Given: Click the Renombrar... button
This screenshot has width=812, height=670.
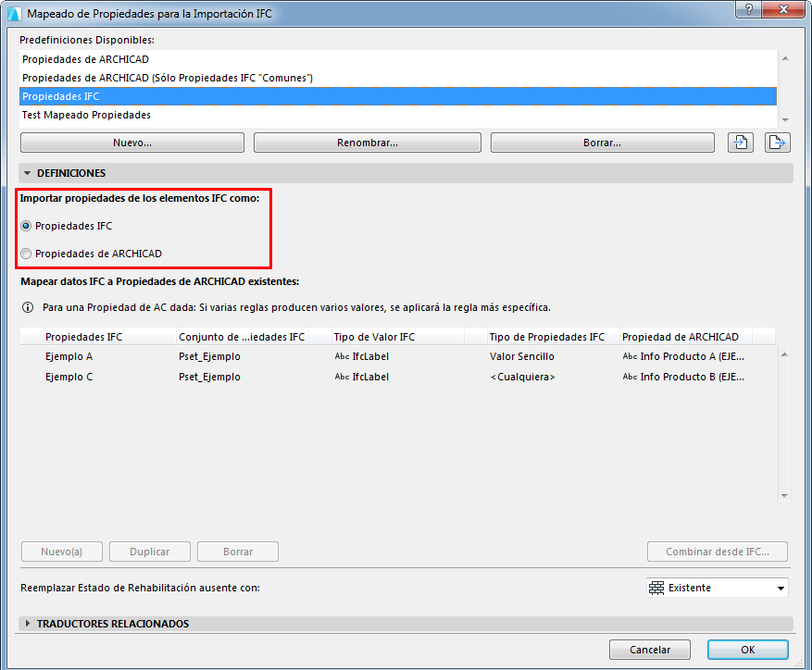Looking at the screenshot, I should pos(368,143).
